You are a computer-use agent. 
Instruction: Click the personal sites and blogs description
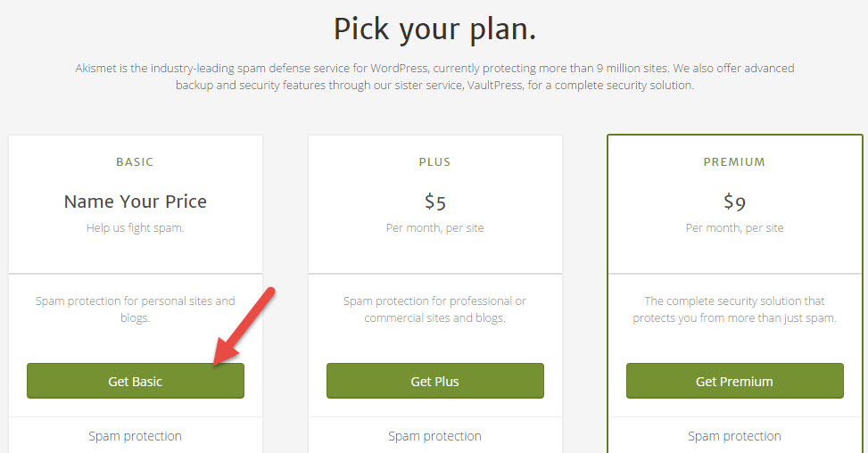point(135,309)
